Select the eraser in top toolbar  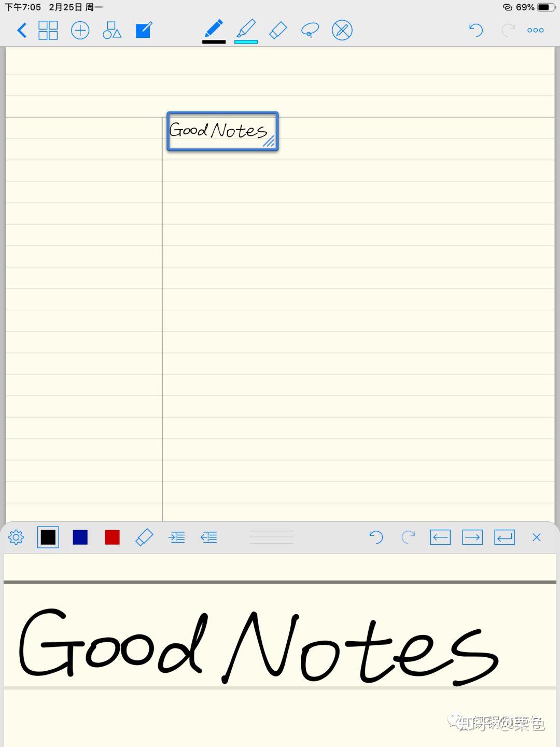pos(278,30)
